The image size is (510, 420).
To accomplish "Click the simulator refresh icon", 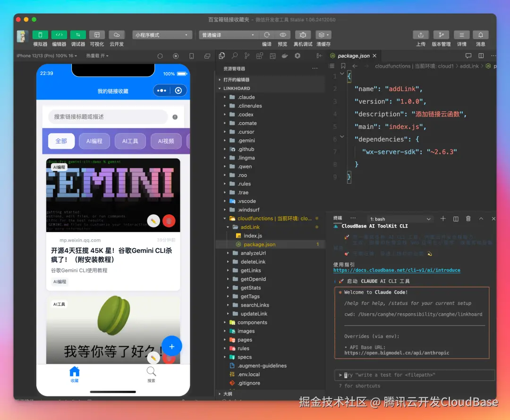I will coord(160,56).
